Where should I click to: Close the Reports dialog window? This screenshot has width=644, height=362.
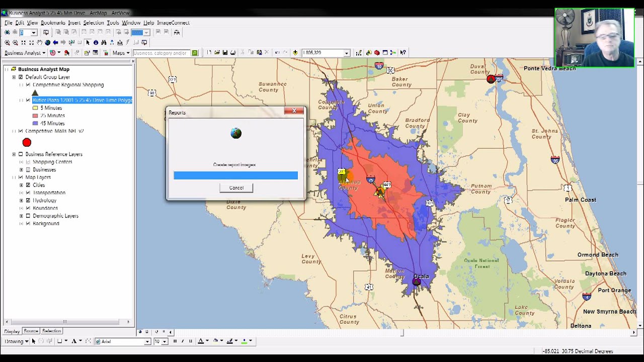(294, 111)
